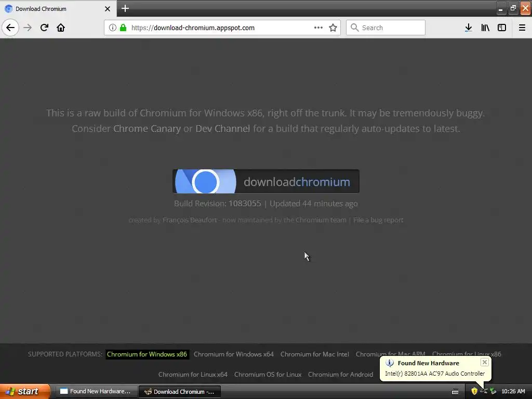Click File a bug report

[378, 220]
